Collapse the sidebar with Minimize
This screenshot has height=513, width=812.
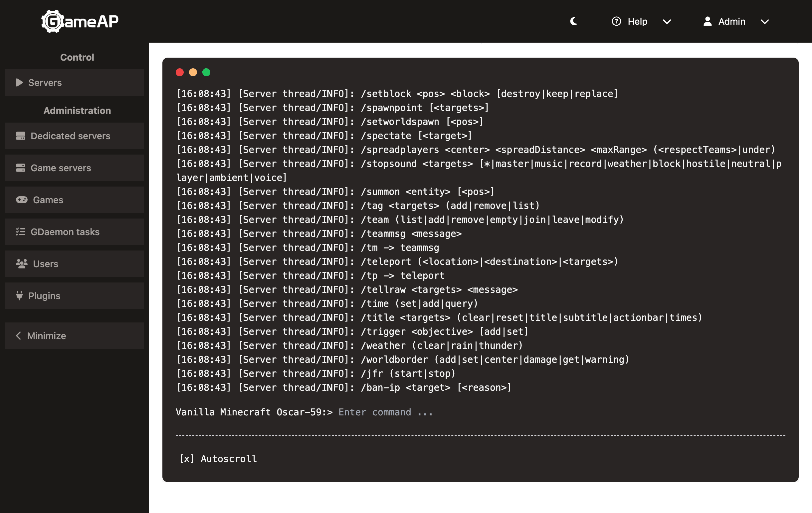(46, 335)
